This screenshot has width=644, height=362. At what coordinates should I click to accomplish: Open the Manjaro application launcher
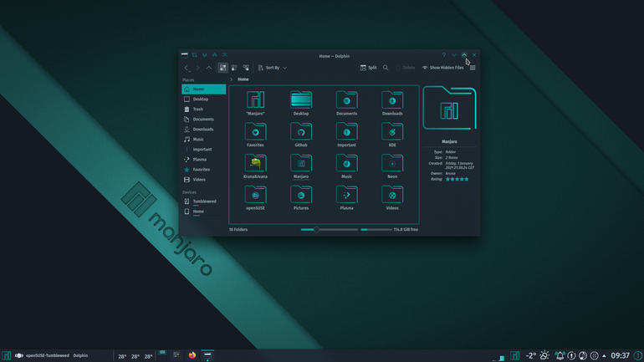coord(6,356)
